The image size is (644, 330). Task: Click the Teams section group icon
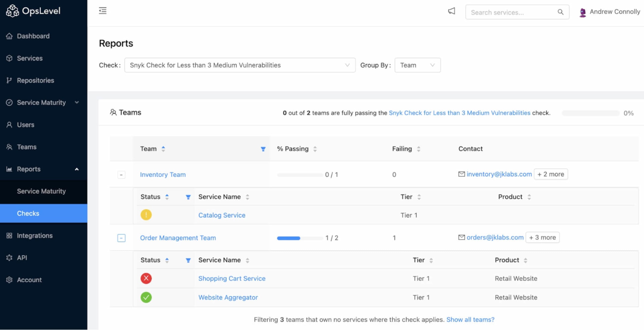(x=113, y=112)
